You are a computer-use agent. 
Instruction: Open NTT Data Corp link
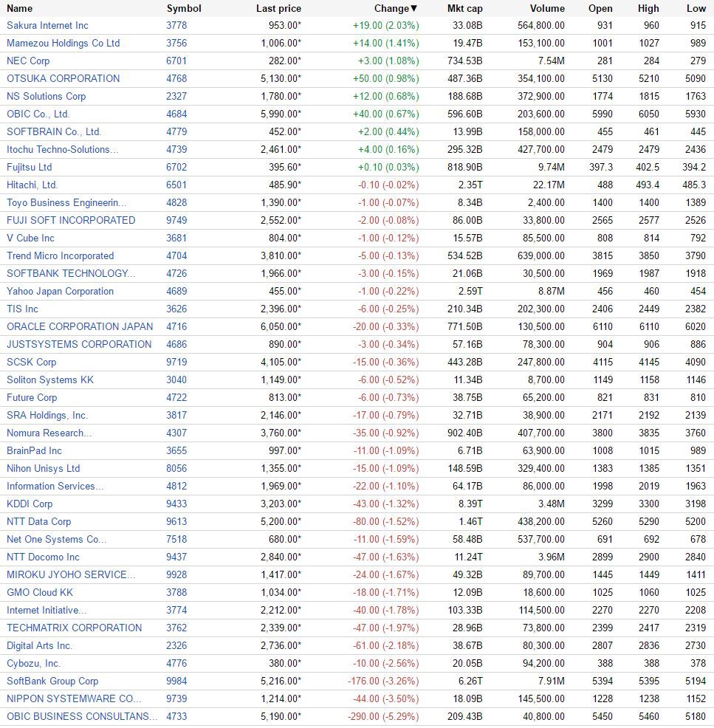click(38, 521)
